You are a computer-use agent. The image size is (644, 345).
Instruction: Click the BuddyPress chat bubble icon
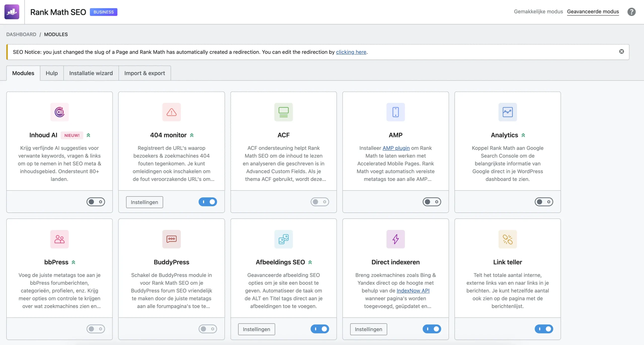(x=172, y=239)
